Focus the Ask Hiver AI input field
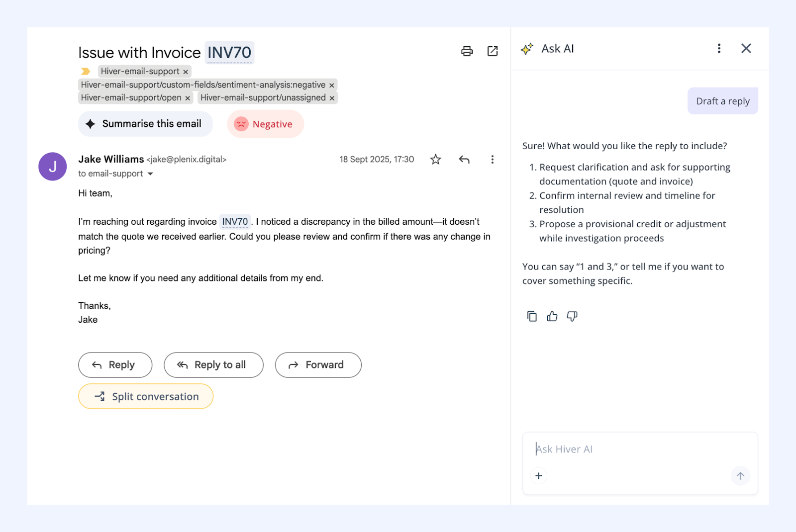This screenshot has height=532, width=796. tap(640, 449)
